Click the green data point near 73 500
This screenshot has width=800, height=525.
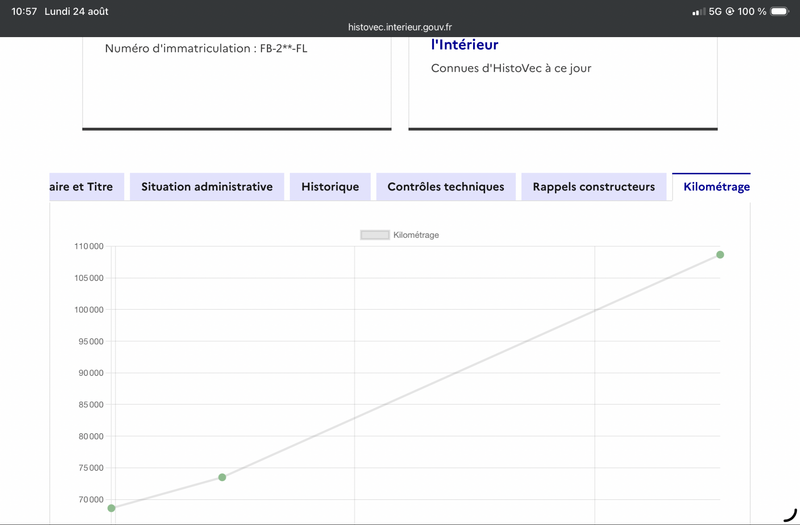tap(222, 478)
